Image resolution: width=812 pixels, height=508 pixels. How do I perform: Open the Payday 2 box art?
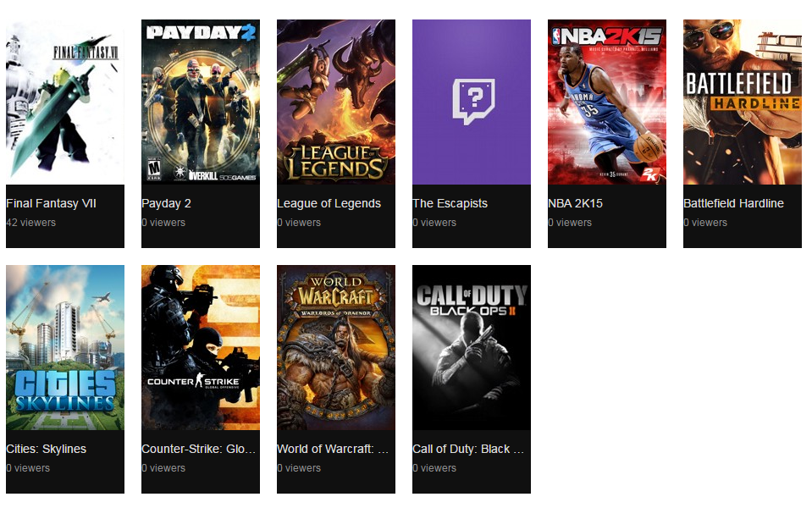click(201, 102)
